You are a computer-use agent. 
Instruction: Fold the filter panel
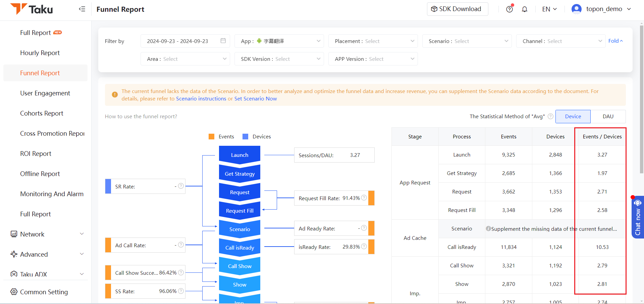(x=615, y=41)
